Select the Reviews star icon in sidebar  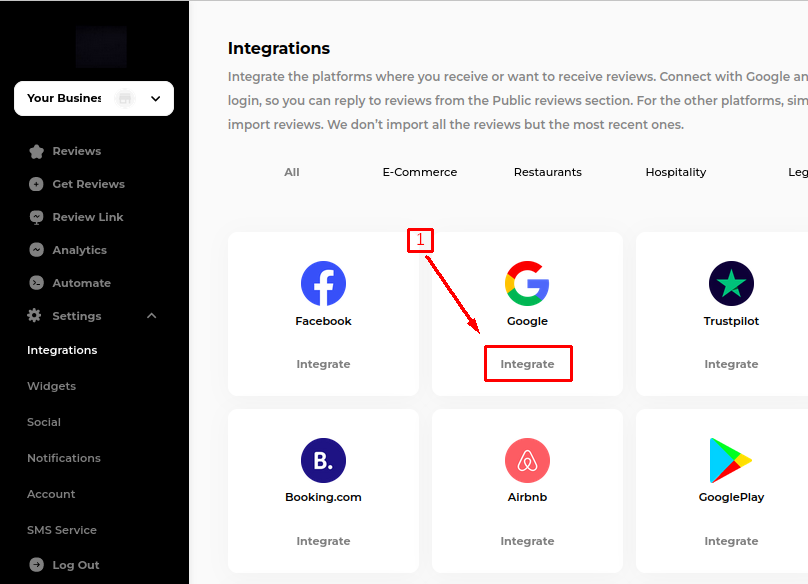click(37, 150)
